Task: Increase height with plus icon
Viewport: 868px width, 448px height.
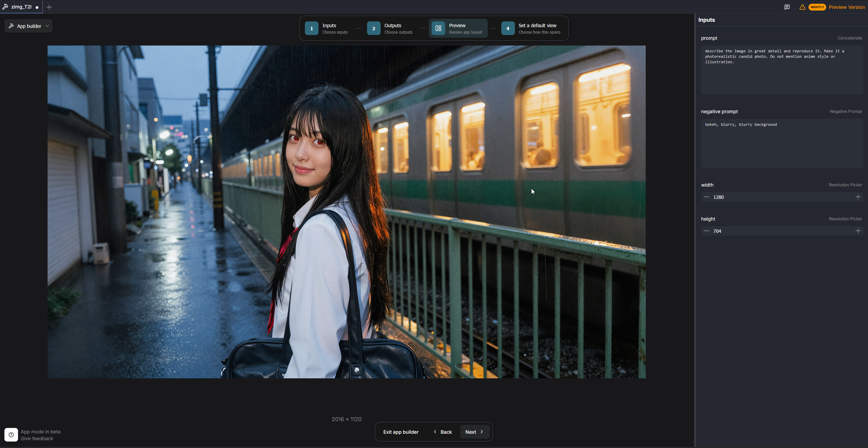Action: (858, 231)
